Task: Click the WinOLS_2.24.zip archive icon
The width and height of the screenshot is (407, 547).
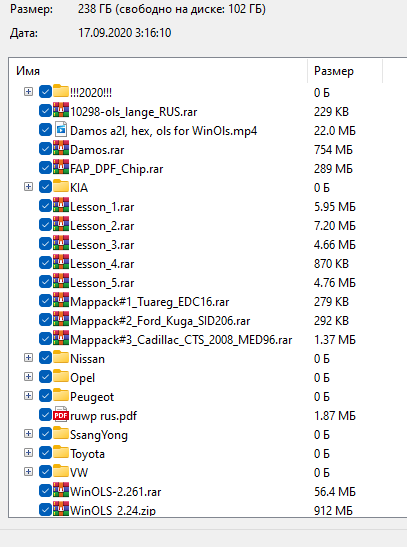Action: (x=61, y=509)
